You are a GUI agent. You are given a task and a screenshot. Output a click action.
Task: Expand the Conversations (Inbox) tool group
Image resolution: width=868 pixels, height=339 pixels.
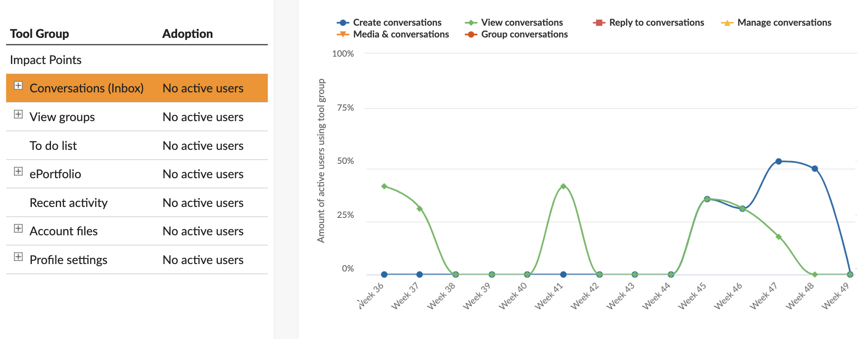[18, 86]
